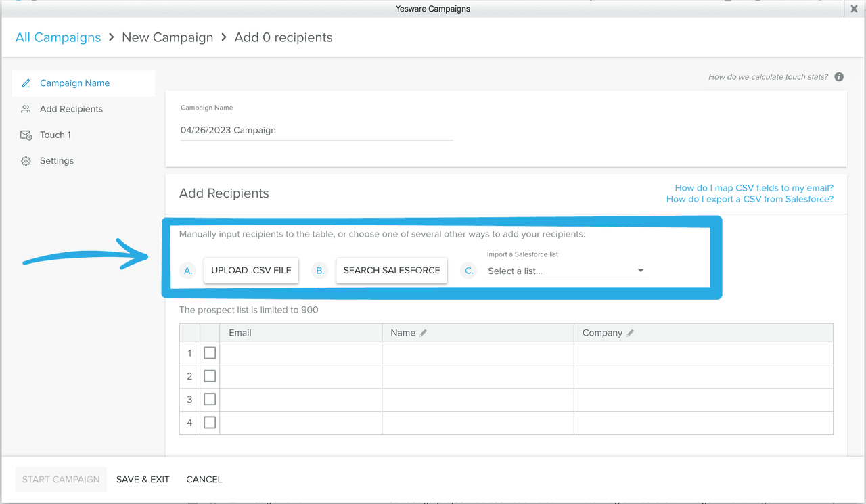
Task: Click SEARCH SALESFORCE button
Action: (x=392, y=270)
